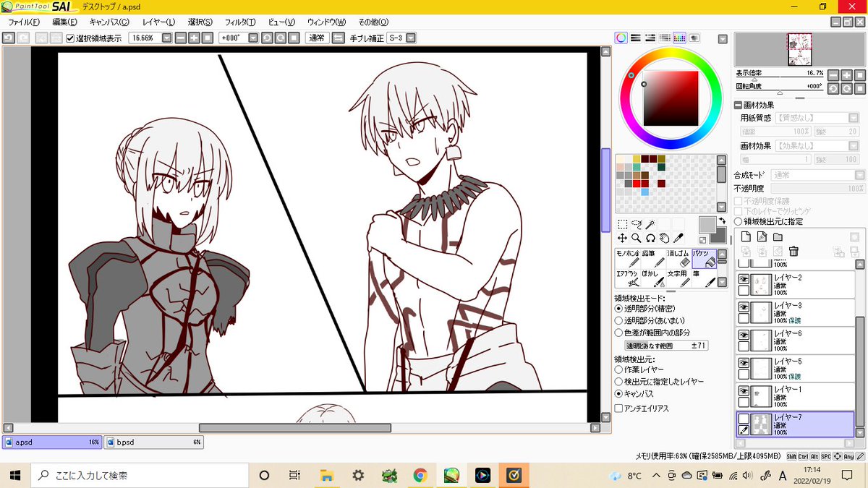Select 透明部分(あいまい) radio option
Screen dimensions: 868x488
point(618,320)
